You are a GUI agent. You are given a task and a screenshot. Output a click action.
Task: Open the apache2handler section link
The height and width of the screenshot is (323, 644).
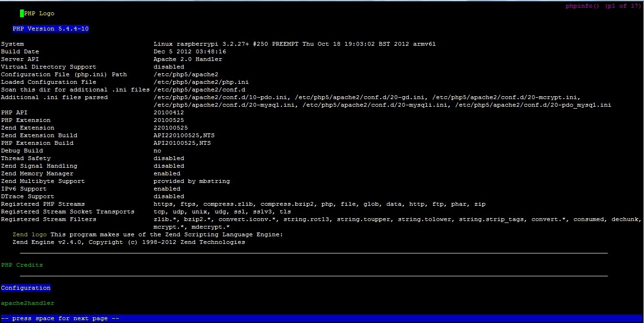coord(28,303)
